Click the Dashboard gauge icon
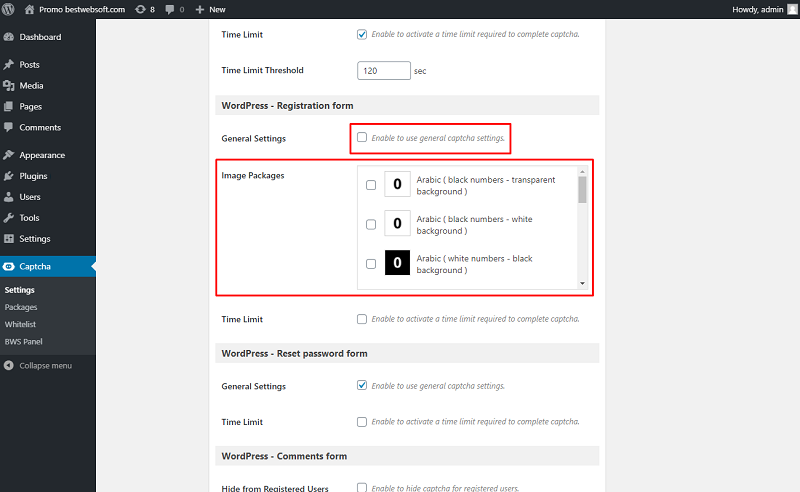 click(x=9, y=37)
